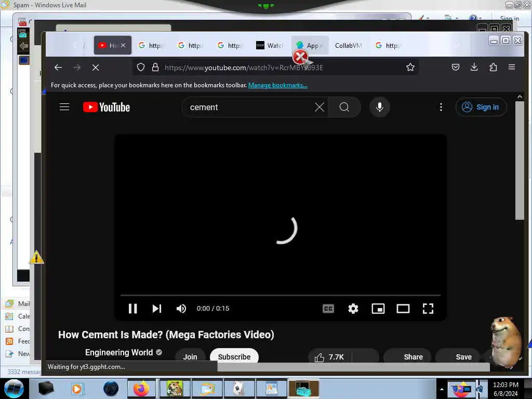Search with your voice microphone button
532x399 pixels.
click(x=380, y=107)
